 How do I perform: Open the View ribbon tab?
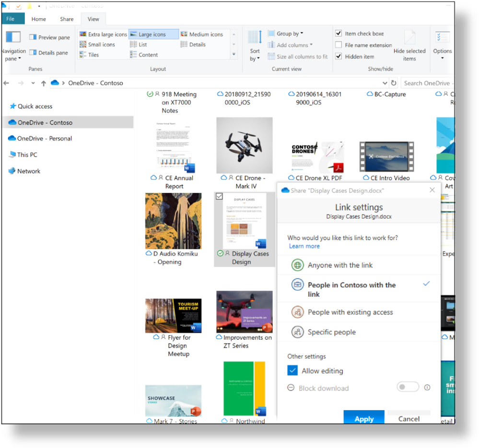tap(93, 19)
